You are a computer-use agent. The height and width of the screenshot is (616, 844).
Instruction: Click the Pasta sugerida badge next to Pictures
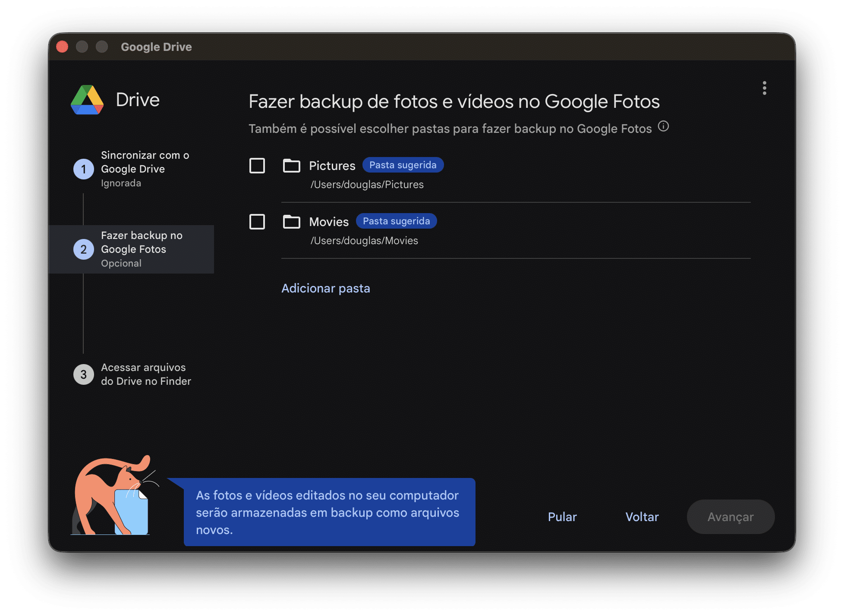[x=403, y=165]
